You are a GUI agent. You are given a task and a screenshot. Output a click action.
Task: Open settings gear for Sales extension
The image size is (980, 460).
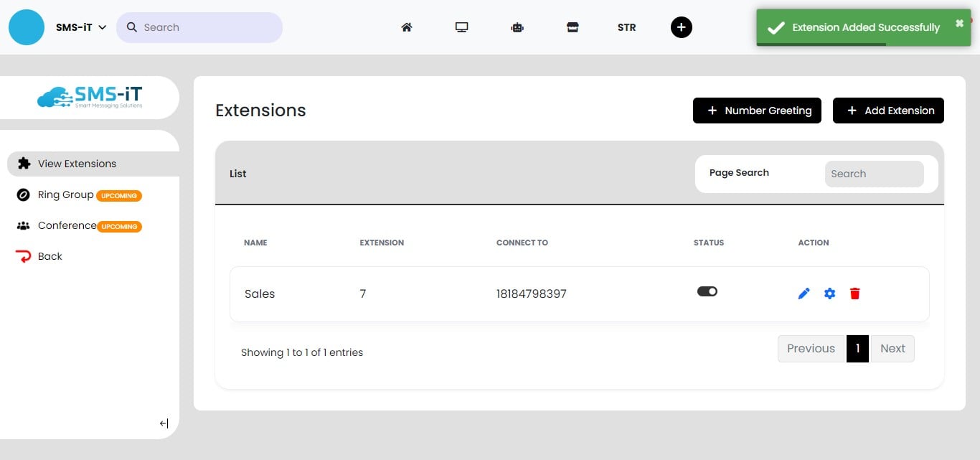(x=830, y=294)
